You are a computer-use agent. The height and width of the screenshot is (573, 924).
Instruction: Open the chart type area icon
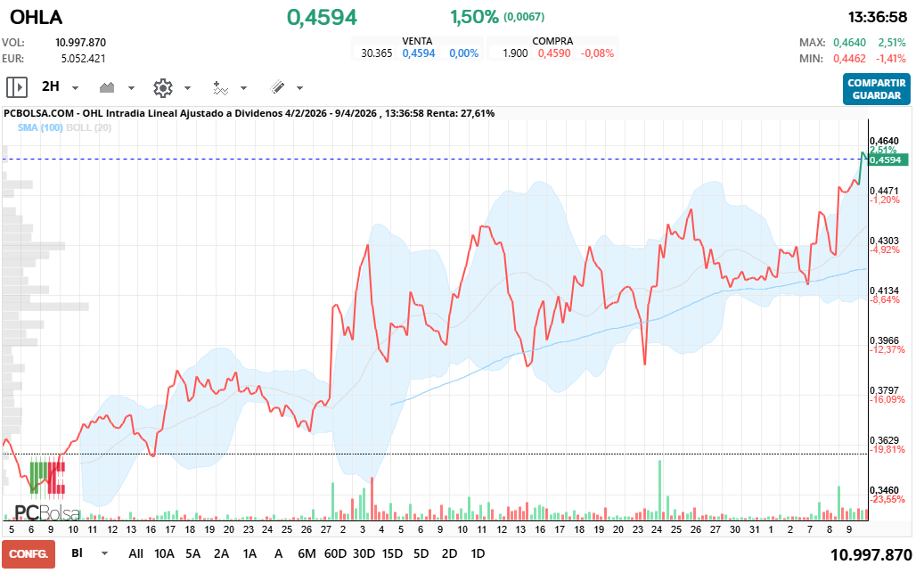[108, 87]
